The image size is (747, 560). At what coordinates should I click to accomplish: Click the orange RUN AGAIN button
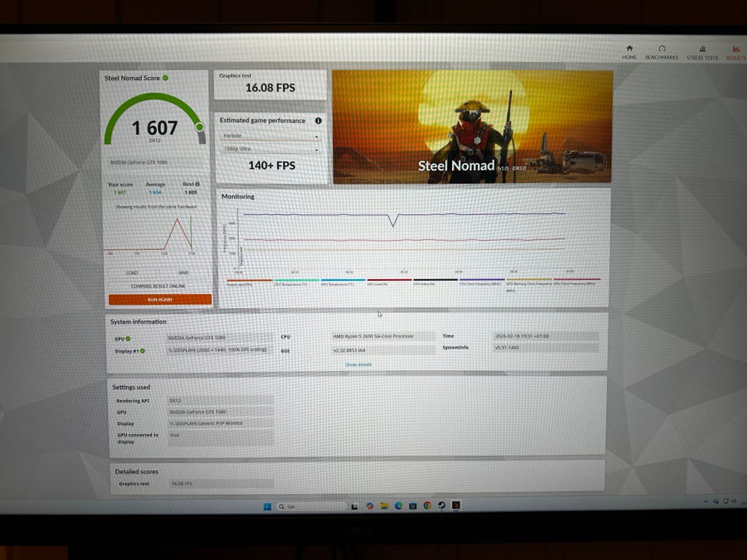[160, 299]
